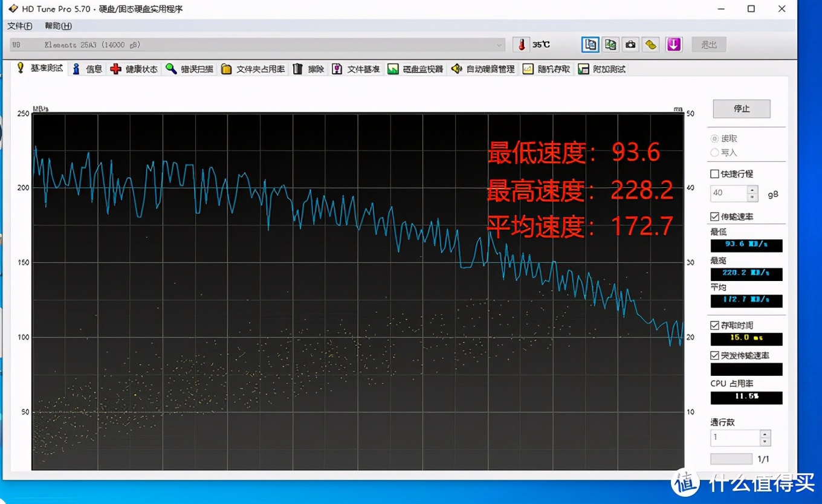Click the temperature thermometer icon showing 35°C

[x=521, y=44]
